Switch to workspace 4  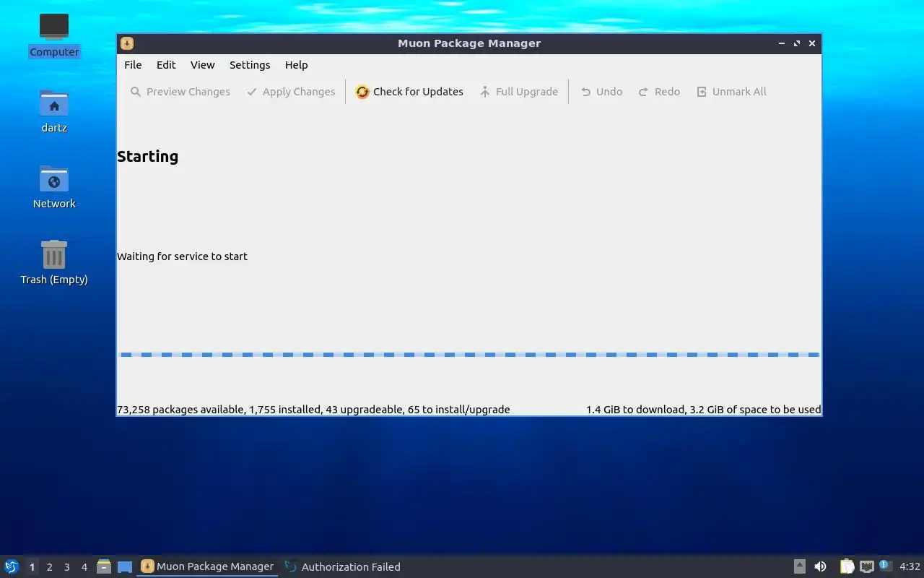pyautogui.click(x=84, y=567)
